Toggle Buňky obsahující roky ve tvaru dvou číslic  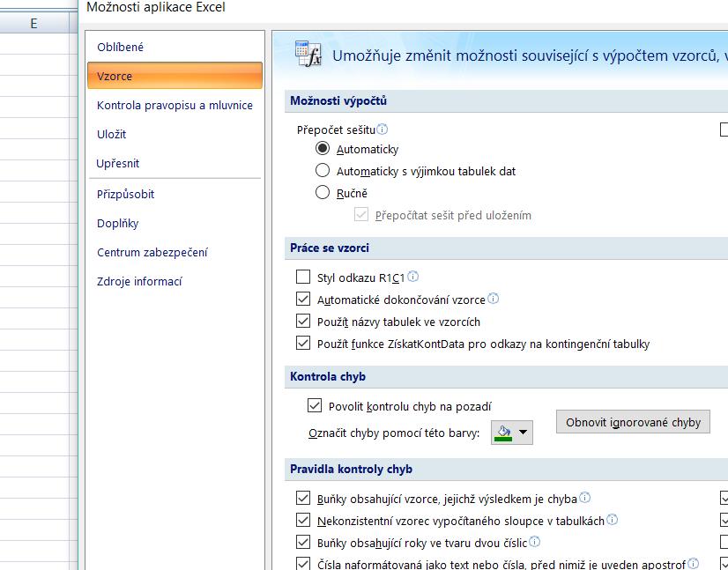point(303,542)
